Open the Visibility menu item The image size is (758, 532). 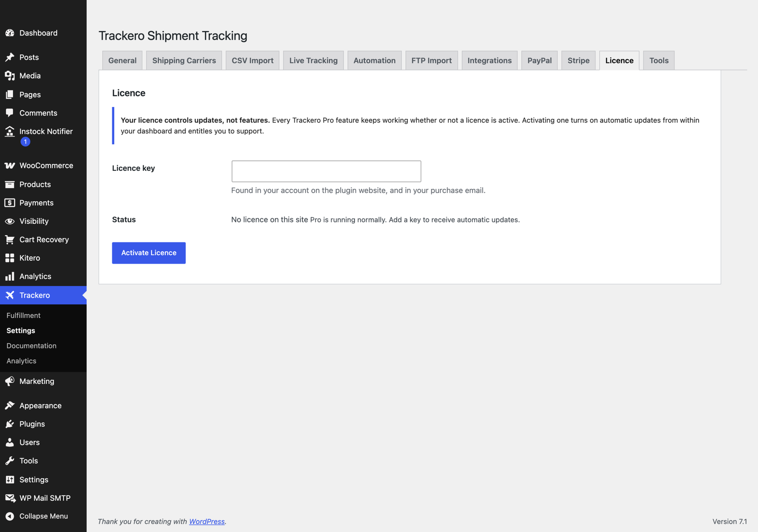[x=43, y=222]
